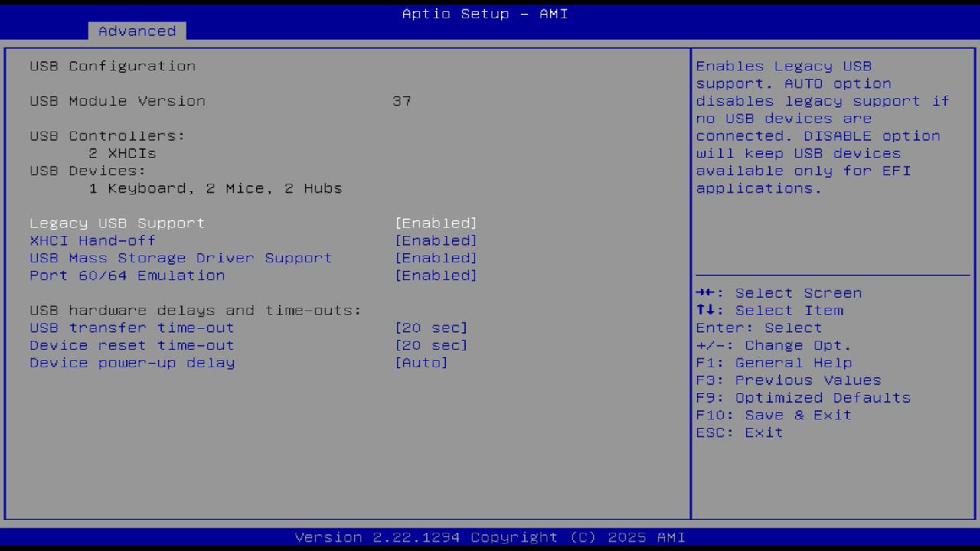
Task: Select the Port 60/64 Emulation row
Action: (x=126, y=275)
